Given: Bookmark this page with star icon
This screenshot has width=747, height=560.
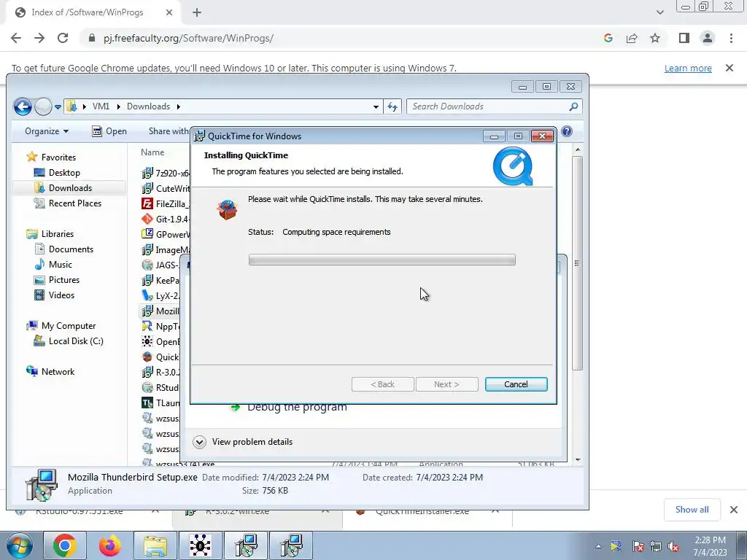Looking at the screenshot, I should 655,38.
